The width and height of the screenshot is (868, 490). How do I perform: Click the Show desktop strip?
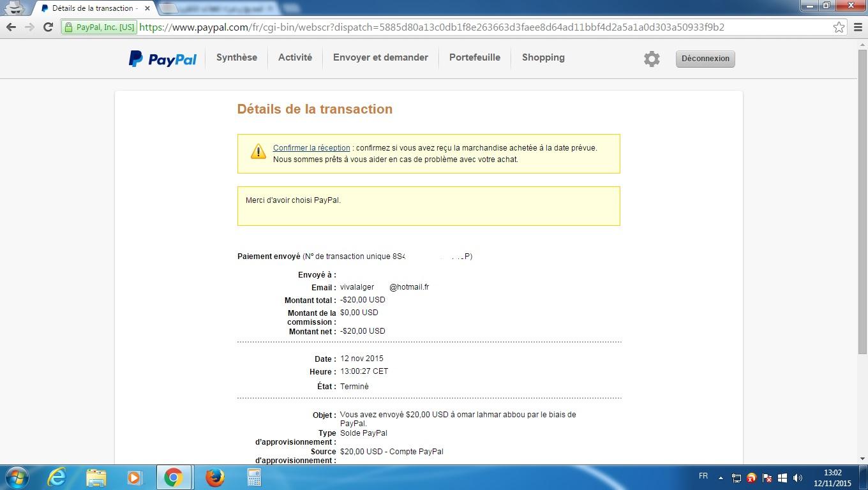(x=864, y=477)
